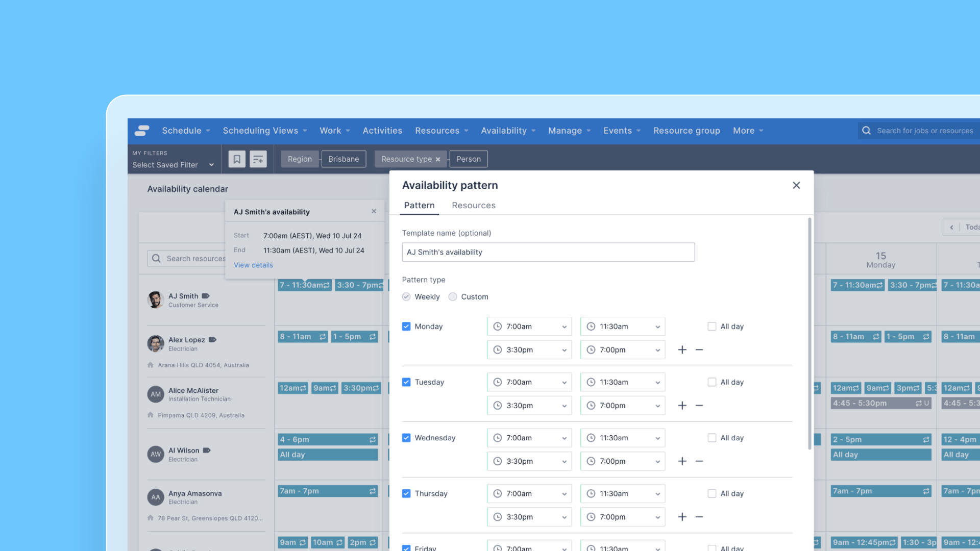Viewport: 980px width, 551px height.
Task: Close the Availability pattern dialog
Action: pos(796,185)
